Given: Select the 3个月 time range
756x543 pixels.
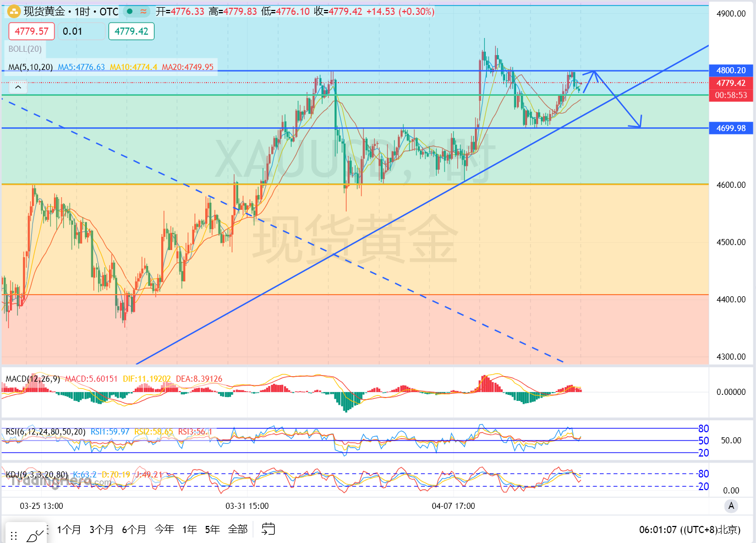Looking at the screenshot, I should (x=101, y=529).
